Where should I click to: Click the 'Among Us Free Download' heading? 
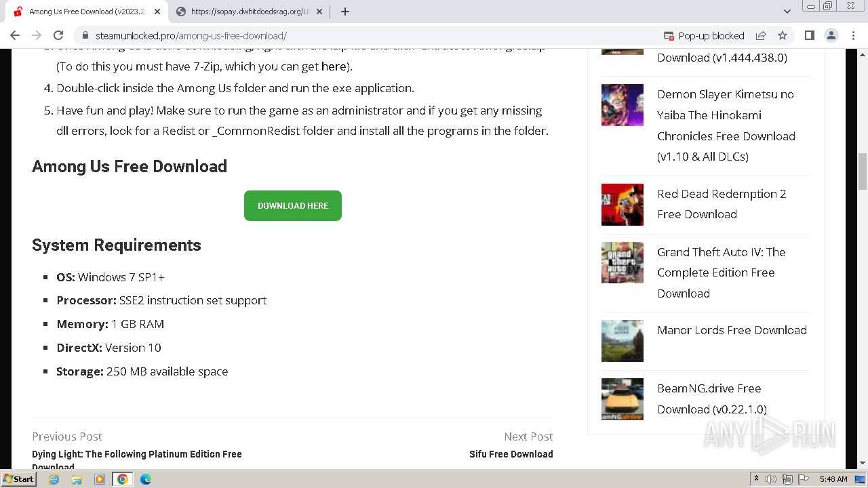point(130,167)
